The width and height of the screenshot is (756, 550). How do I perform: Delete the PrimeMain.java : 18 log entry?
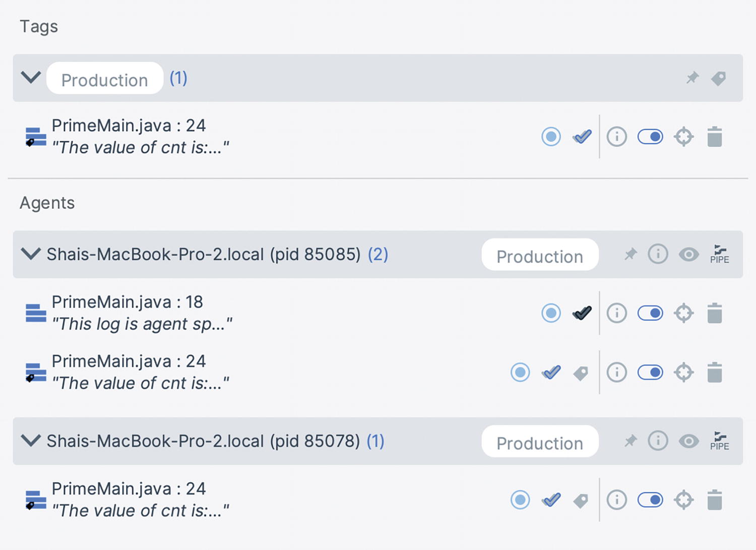pos(715,313)
